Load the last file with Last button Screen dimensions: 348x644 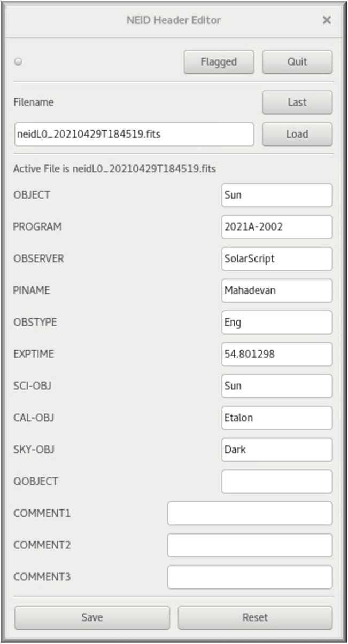(297, 103)
